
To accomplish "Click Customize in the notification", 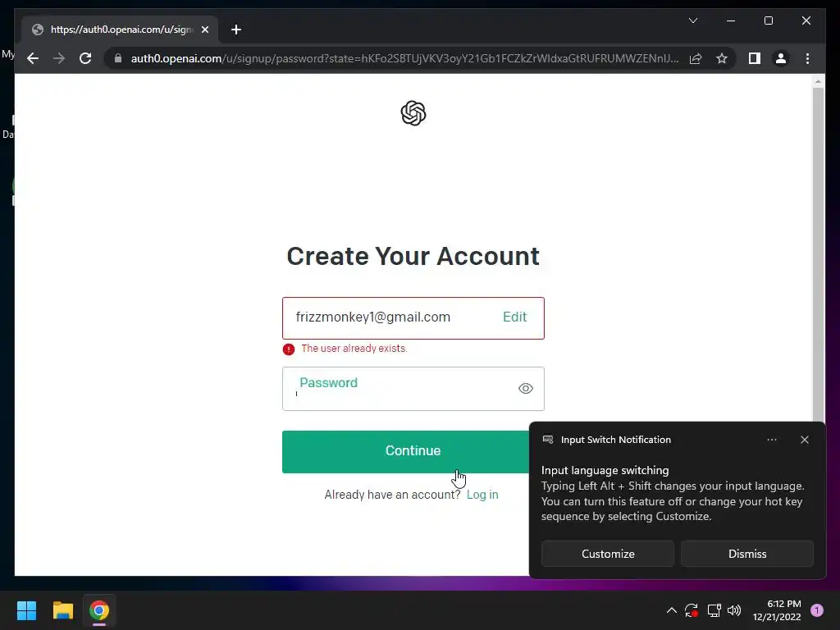I will coord(608,554).
